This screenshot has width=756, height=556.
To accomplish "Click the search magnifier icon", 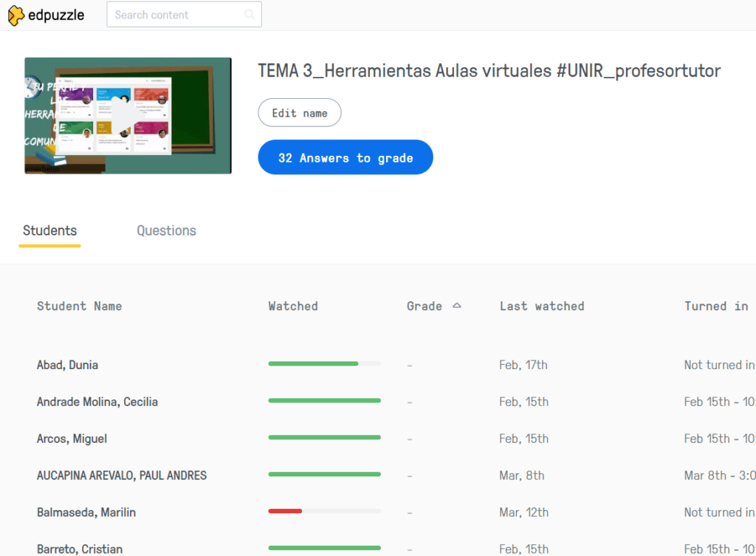I will [x=250, y=15].
